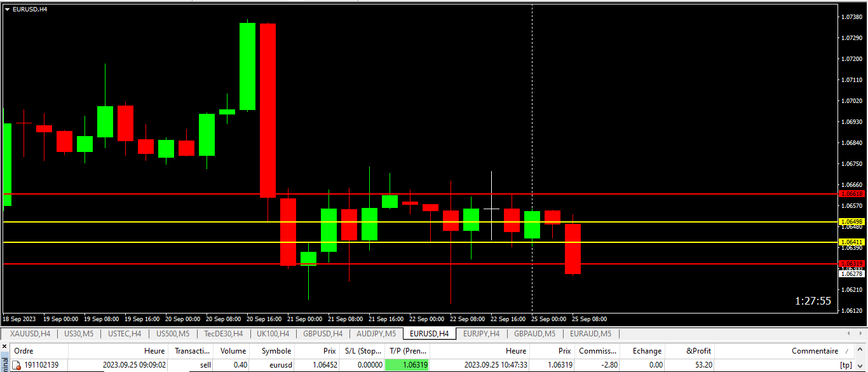Switch to the XAUUSD,H4 chart tab

click(x=30, y=333)
